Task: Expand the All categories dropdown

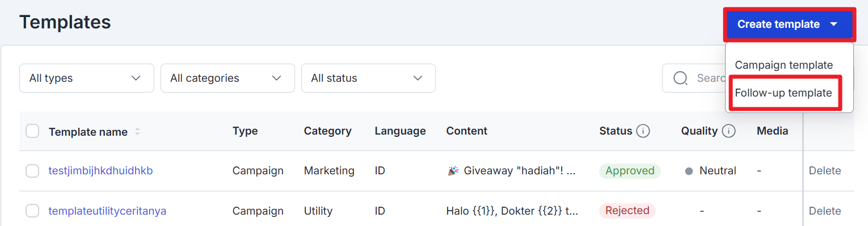Action: click(x=227, y=78)
